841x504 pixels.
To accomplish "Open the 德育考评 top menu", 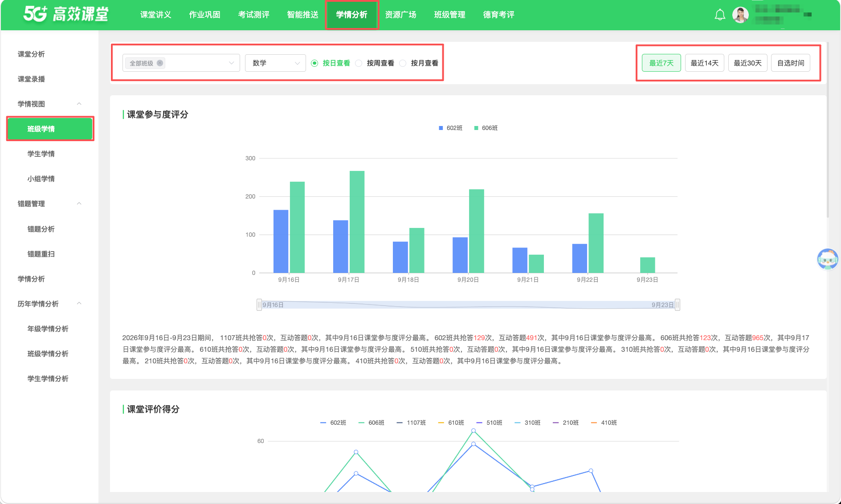I will click(x=498, y=15).
